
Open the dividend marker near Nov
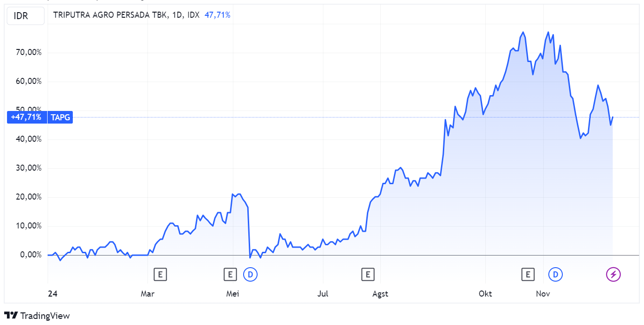tap(555, 275)
